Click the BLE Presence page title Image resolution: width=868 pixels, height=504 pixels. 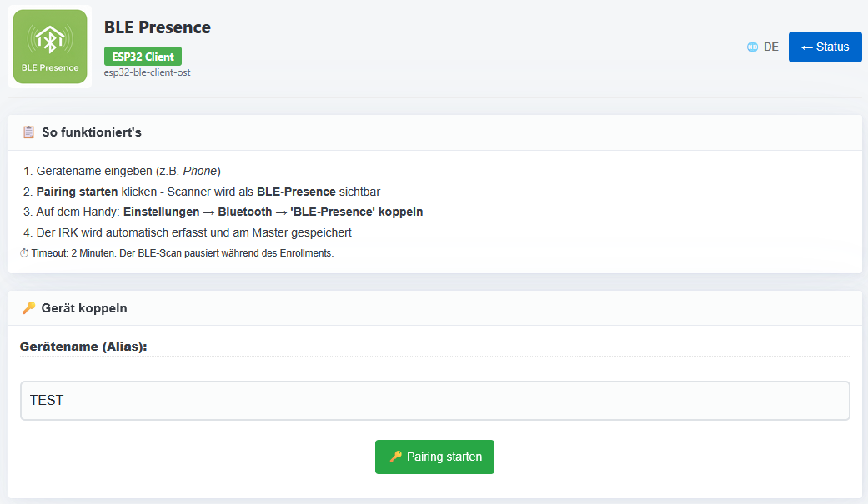pyautogui.click(x=158, y=27)
